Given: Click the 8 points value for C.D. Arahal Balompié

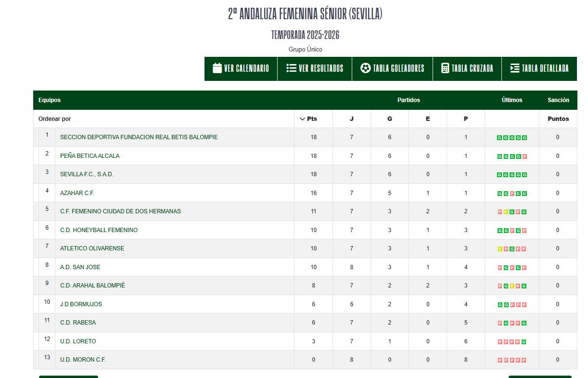Looking at the screenshot, I should tap(314, 286).
